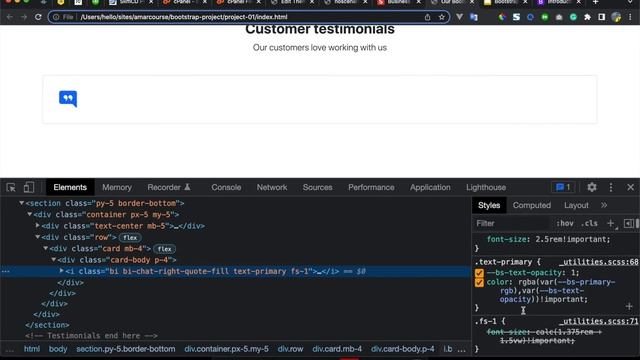Add a new style rule with the plus icon
Viewport: 640px width, 360px height.
[611, 223]
